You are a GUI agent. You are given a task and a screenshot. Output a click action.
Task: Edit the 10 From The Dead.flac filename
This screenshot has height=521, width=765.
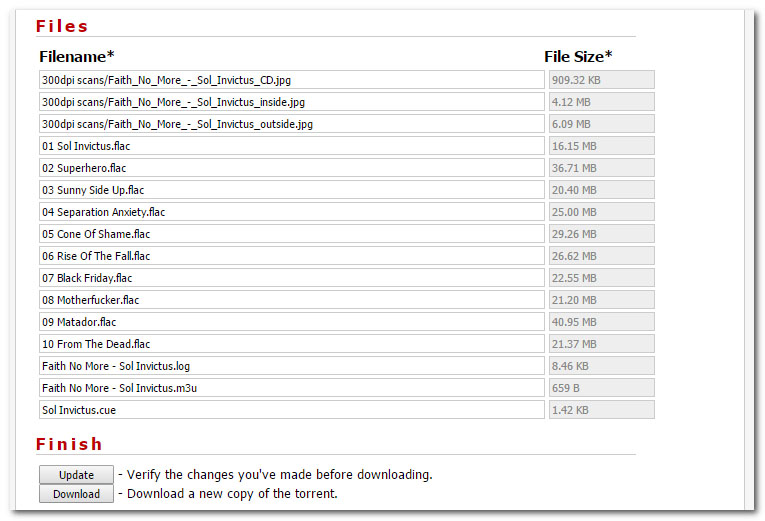[x=291, y=344]
